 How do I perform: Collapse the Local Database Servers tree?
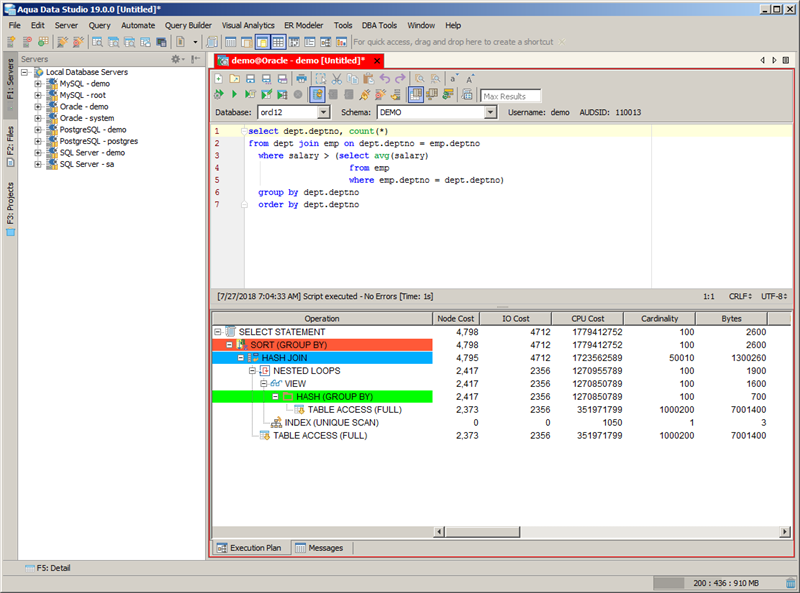click(24, 72)
